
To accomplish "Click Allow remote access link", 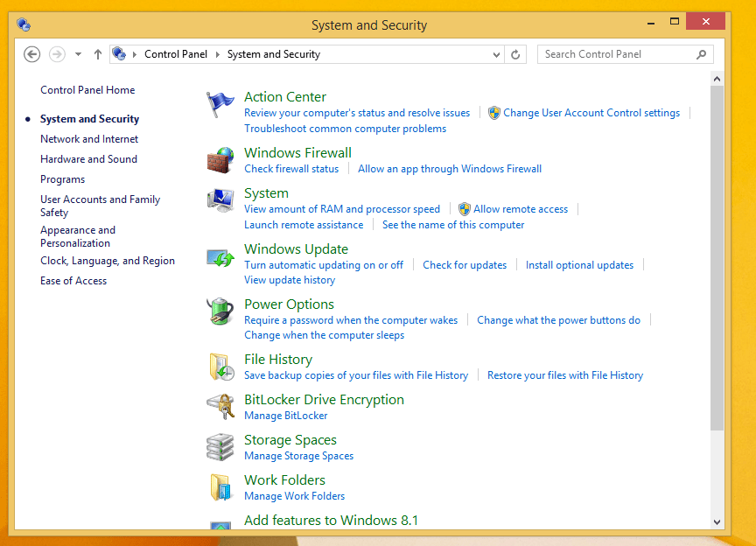I will (521, 209).
